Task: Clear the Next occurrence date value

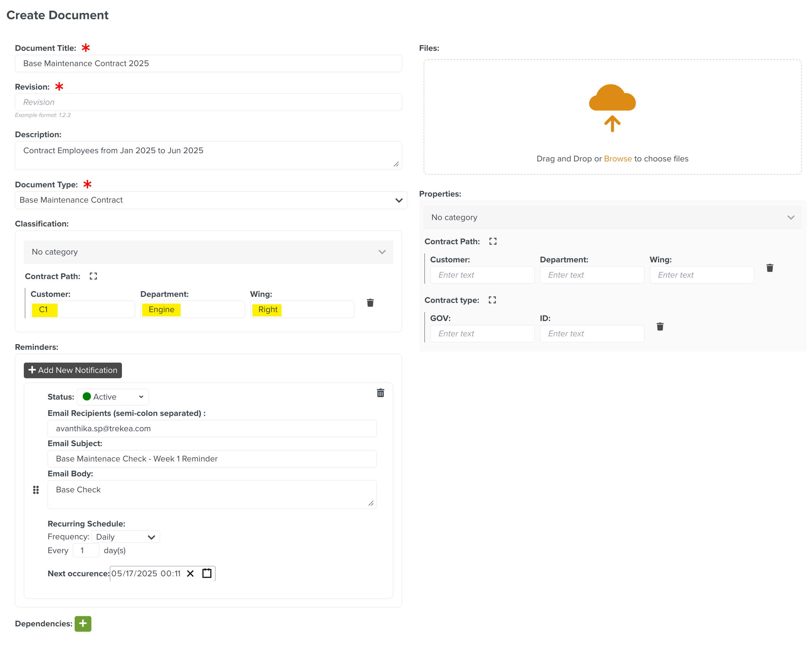Action: [x=190, y=573]
